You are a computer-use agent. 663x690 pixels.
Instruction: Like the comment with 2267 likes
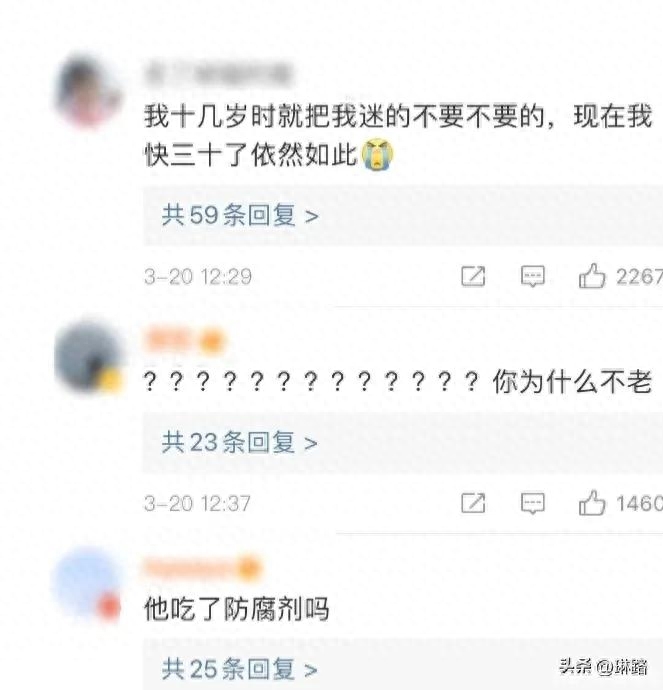click(x=592, y=276)
